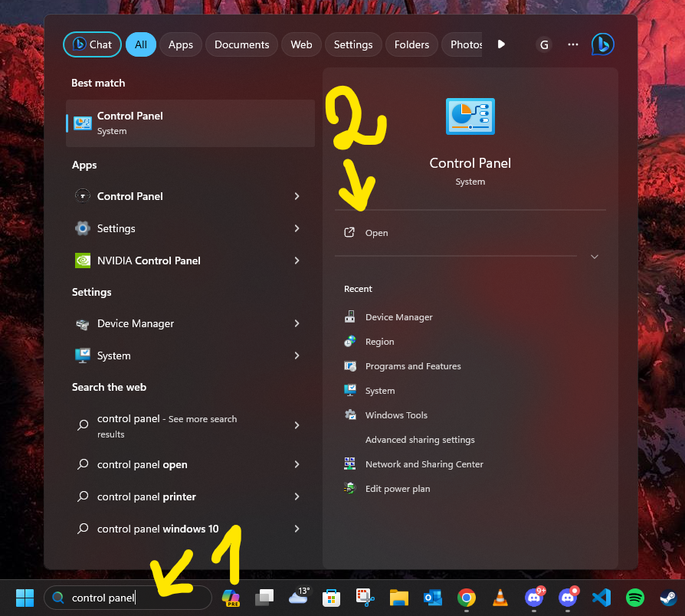Screen dimensions: 685x616
Task: Open the Bing Chat filter pill
Action: pos(92,44)
